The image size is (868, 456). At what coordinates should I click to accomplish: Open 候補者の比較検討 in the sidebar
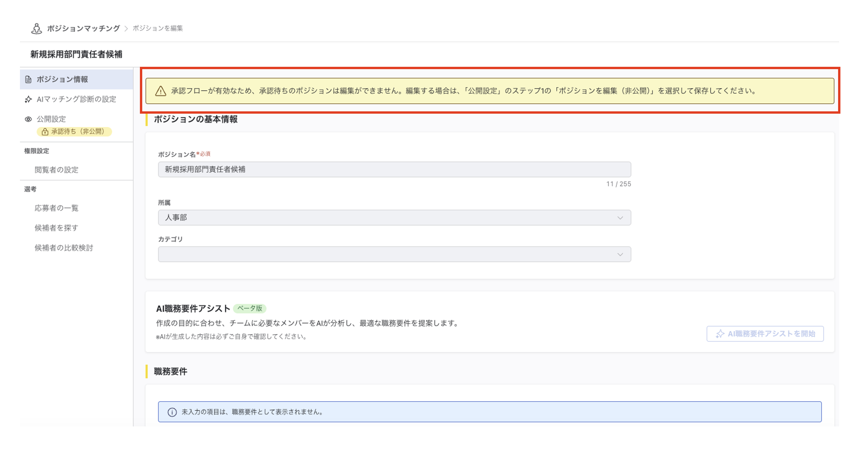[64, 248]
